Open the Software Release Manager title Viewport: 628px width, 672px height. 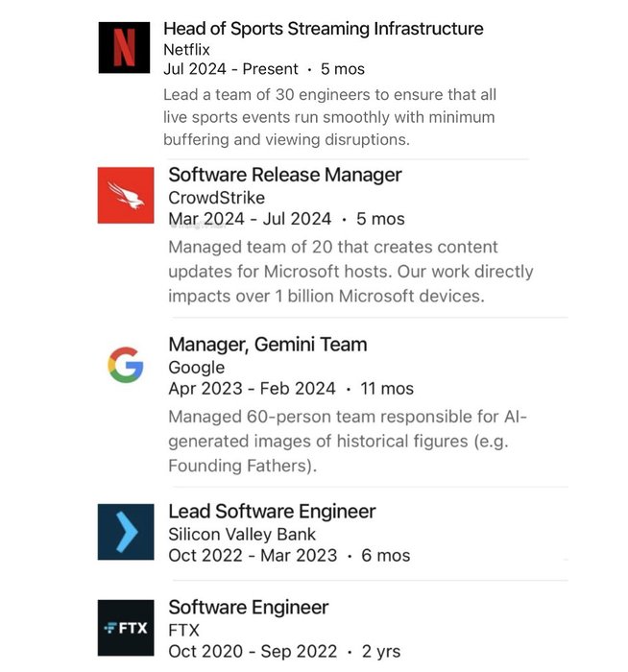pos(284,175)
